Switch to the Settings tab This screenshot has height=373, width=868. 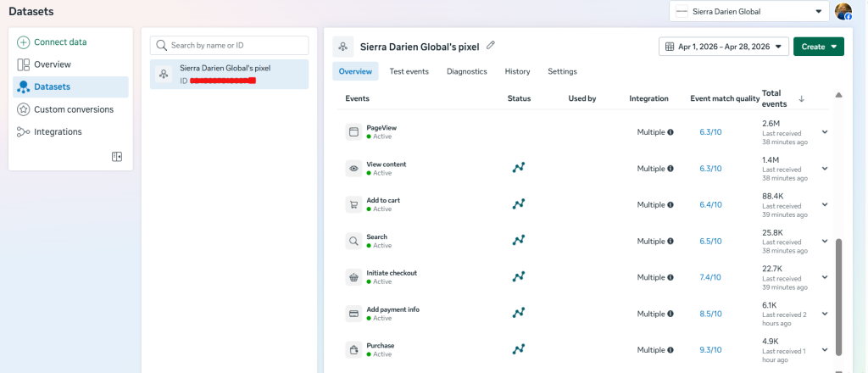point(563,71)
